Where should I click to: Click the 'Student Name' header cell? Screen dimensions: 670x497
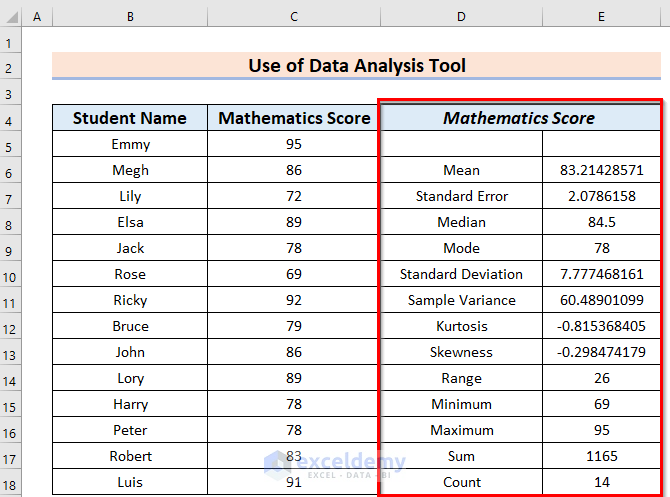[130, 118]
